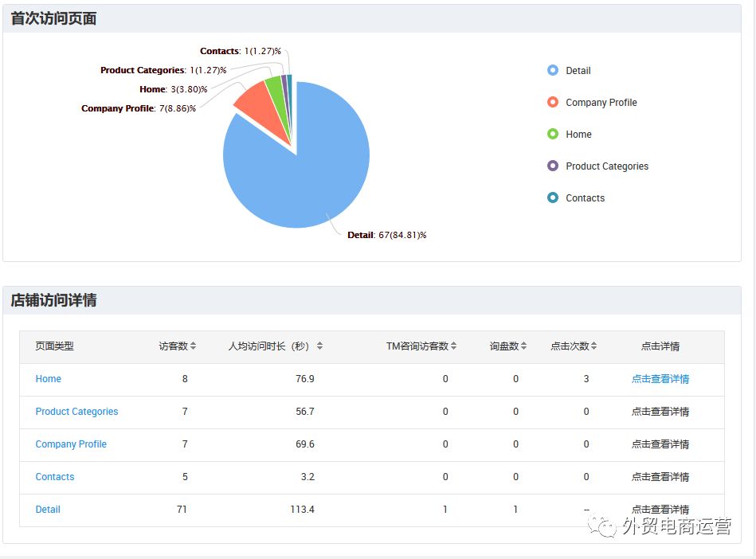Click click-count 3 in Home row

coord(586,379)
